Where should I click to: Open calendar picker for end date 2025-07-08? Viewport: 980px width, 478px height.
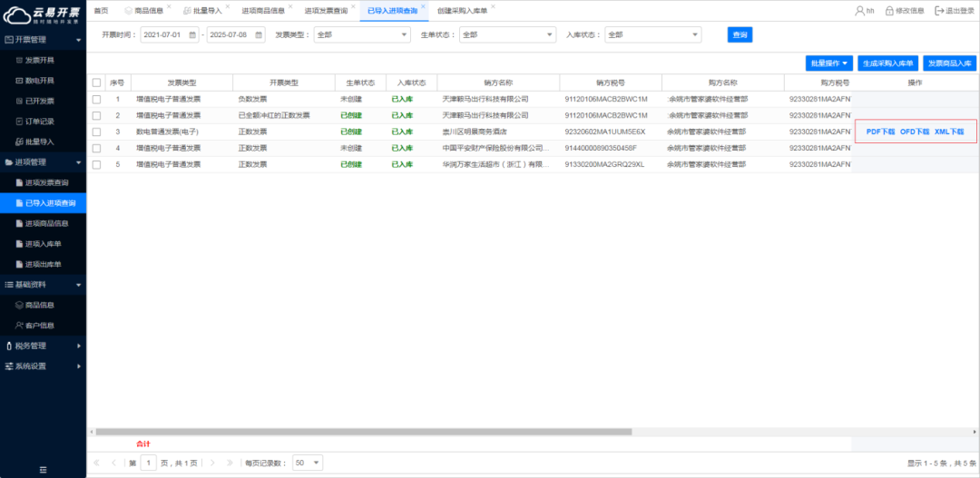click(258, 34)
